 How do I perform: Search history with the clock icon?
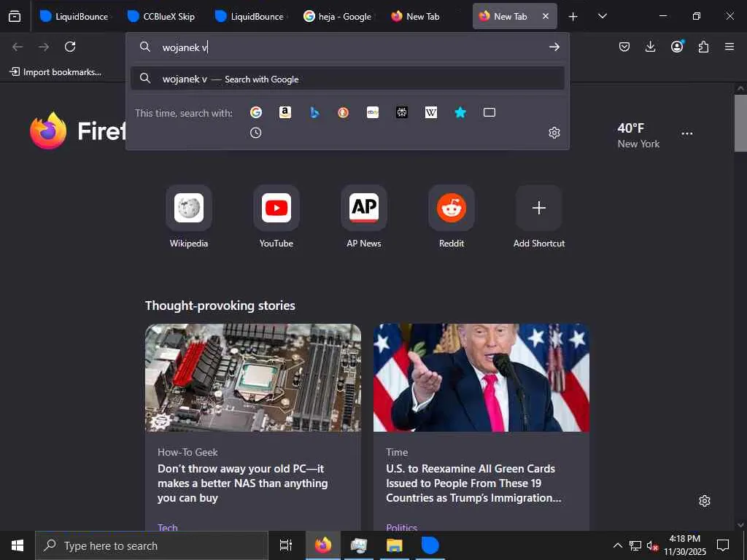256,133
